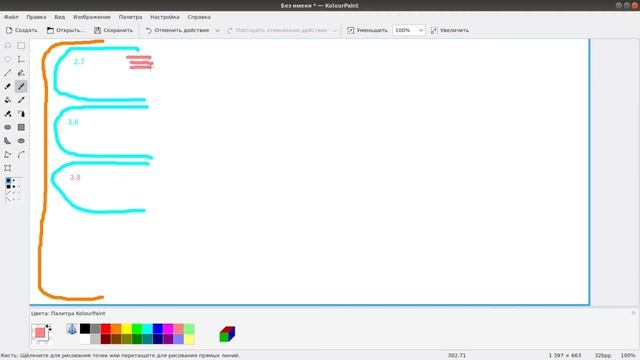
Task: Select the elliptical selection tool
Action: 7,59
